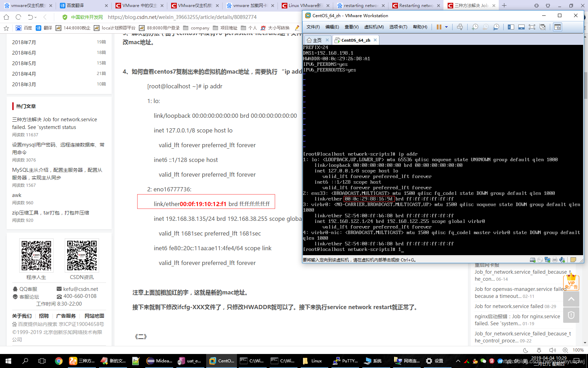Click the sound card status icon

562,260
